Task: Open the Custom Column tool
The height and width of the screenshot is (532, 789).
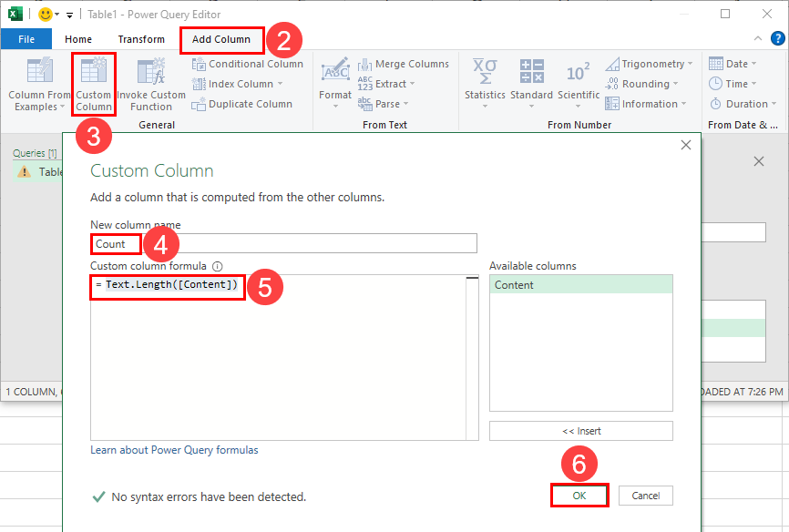Action: click(94, 84)
